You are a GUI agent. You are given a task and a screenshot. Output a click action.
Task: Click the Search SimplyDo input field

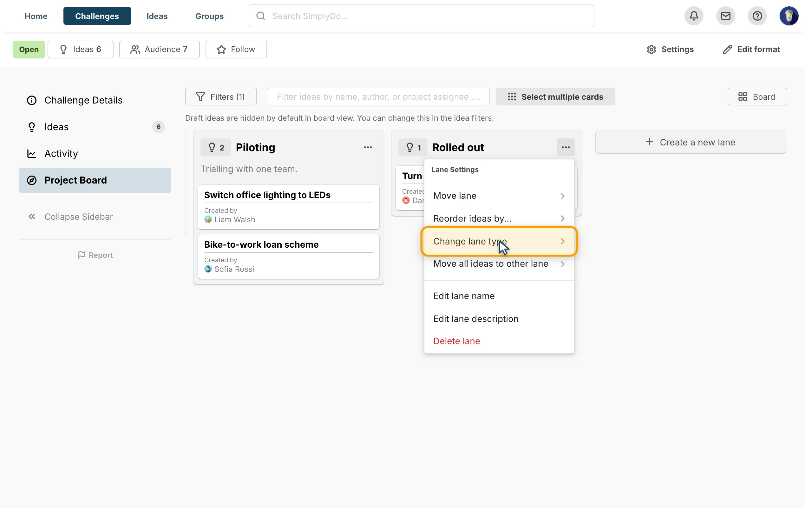[x=421, y=16]
